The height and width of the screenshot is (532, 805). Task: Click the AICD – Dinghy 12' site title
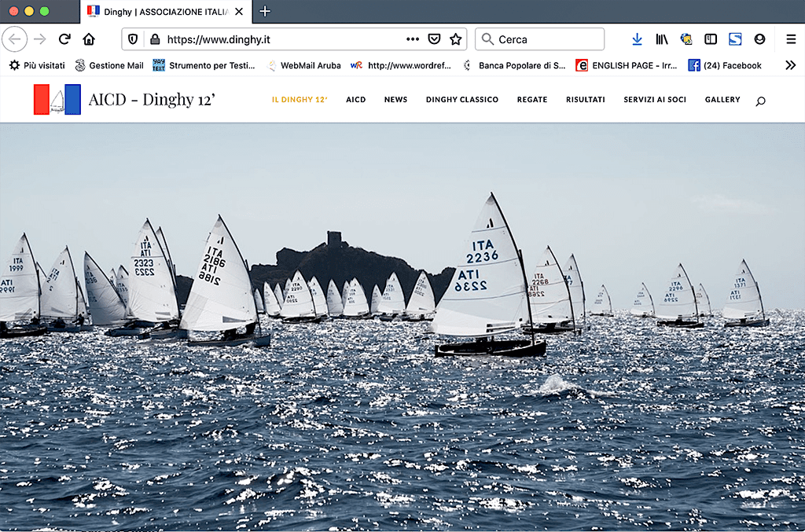click(x=152, y=100)
